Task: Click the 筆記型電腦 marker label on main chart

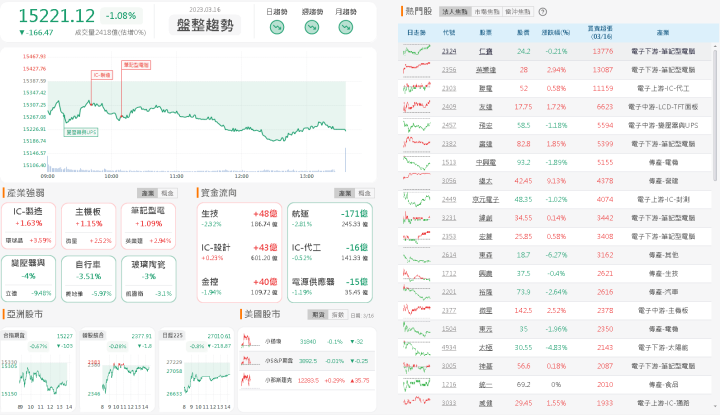Action: tap(136, 65)
